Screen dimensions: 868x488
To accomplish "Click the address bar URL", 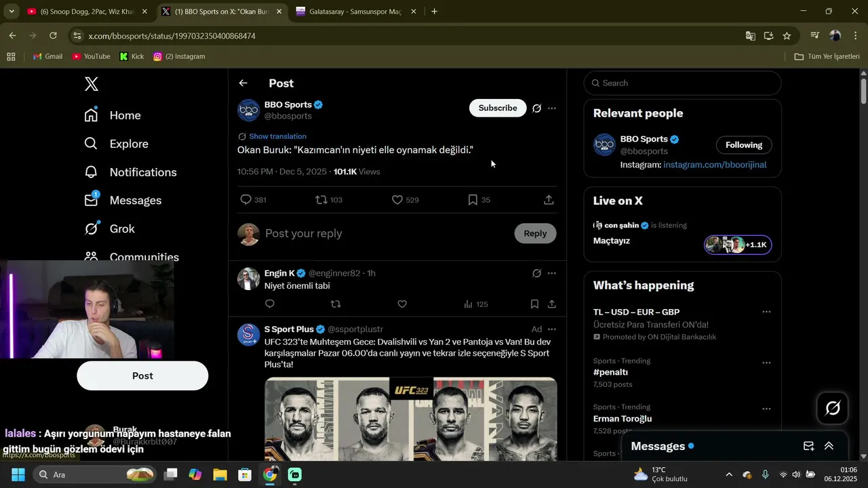I will click(172, 36).
